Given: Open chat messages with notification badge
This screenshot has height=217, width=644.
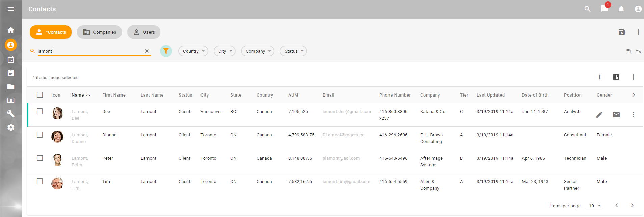Looking at the screenshot, I should point(604,9).
